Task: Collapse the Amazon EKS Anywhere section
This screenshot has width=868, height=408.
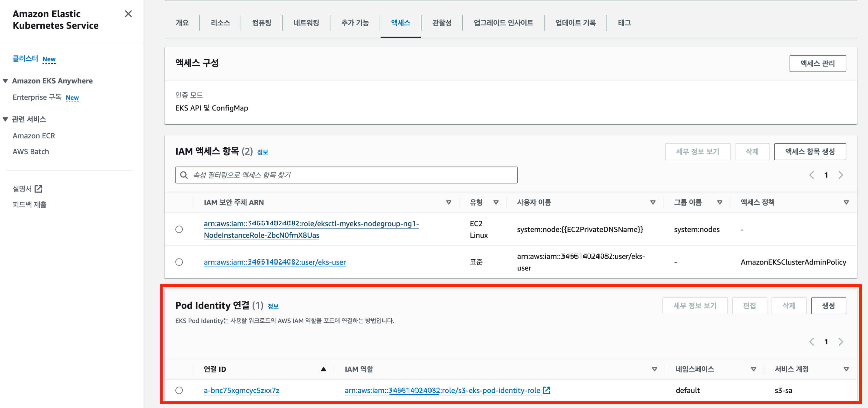Action: tap(5, 81)
